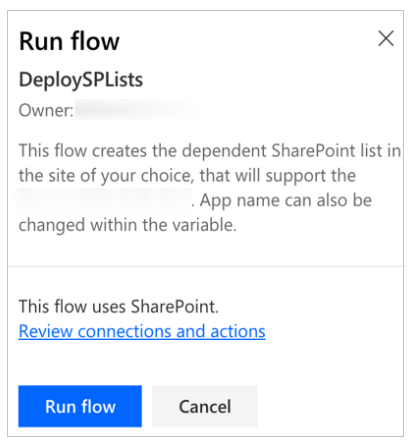
Task: Start DeploySPLists by clicking Run flow
Action: click(80, 406)
